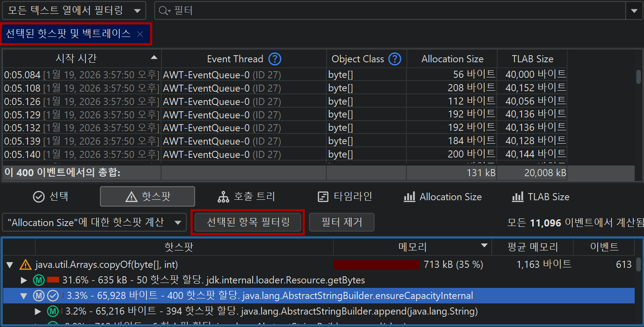Open the filter history dropdown arrow
The image size is (644, 327).
(x=634, y=11)
